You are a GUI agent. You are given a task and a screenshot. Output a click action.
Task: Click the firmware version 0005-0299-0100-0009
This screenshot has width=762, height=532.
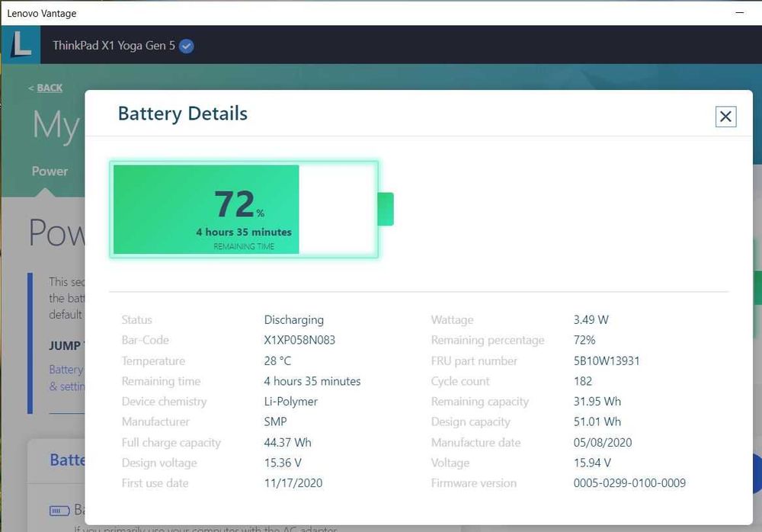pyautogui.click(x=630, y=483)
